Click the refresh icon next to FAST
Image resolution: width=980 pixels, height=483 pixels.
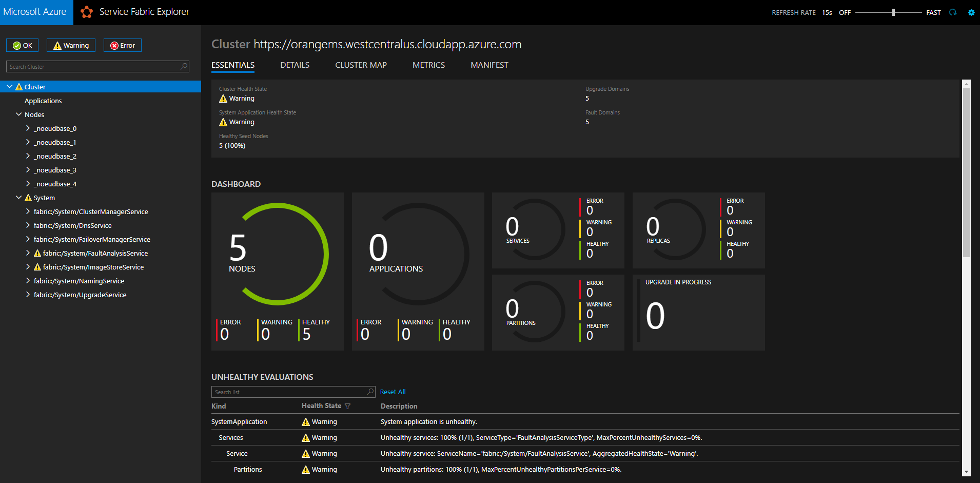(x=953, y=12)
